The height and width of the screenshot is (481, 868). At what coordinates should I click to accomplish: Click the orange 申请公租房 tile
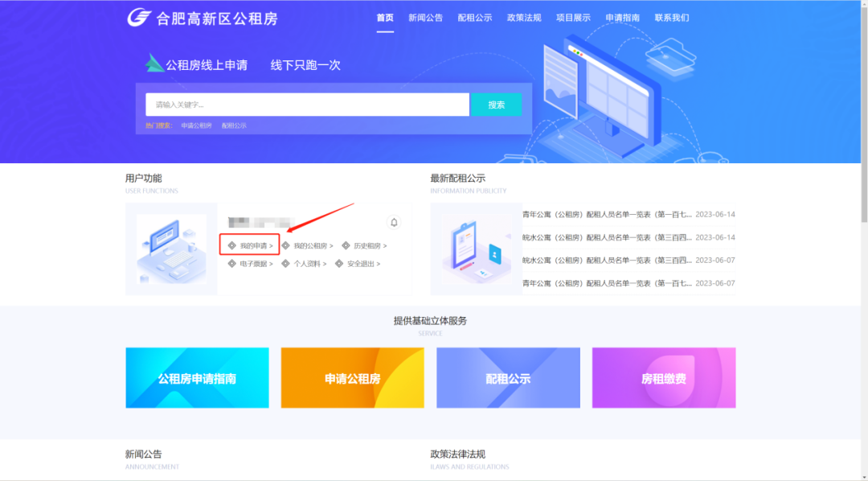point(352,378)
